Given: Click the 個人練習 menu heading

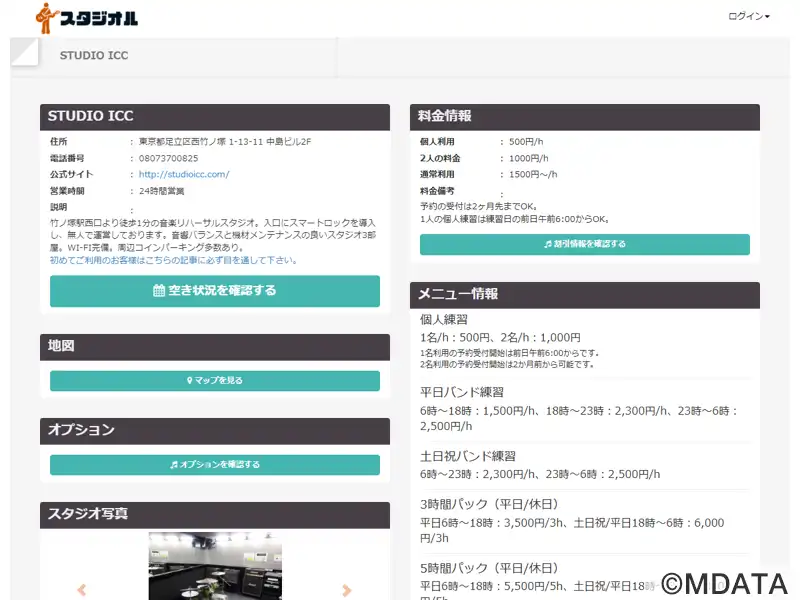Looking at the screenshot, I should [444, 320].
